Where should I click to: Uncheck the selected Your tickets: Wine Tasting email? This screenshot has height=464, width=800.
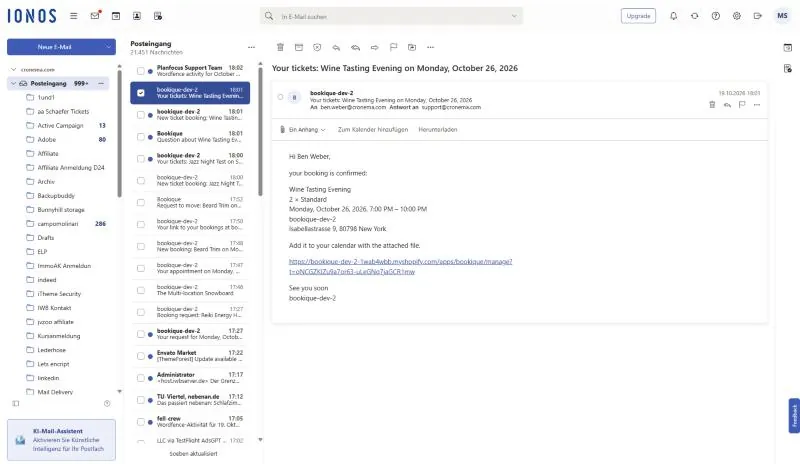(141, 93)
